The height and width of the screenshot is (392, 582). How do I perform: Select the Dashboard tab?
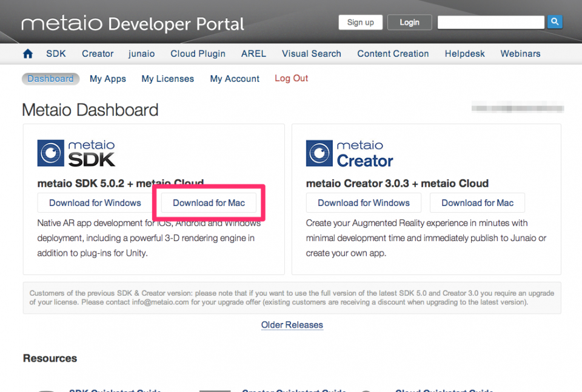coord(50,79)
